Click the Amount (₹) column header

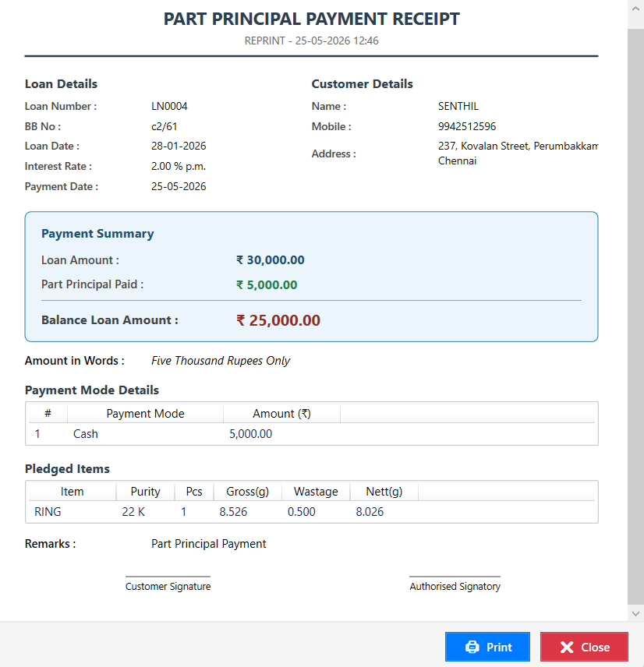coord(281,414)
